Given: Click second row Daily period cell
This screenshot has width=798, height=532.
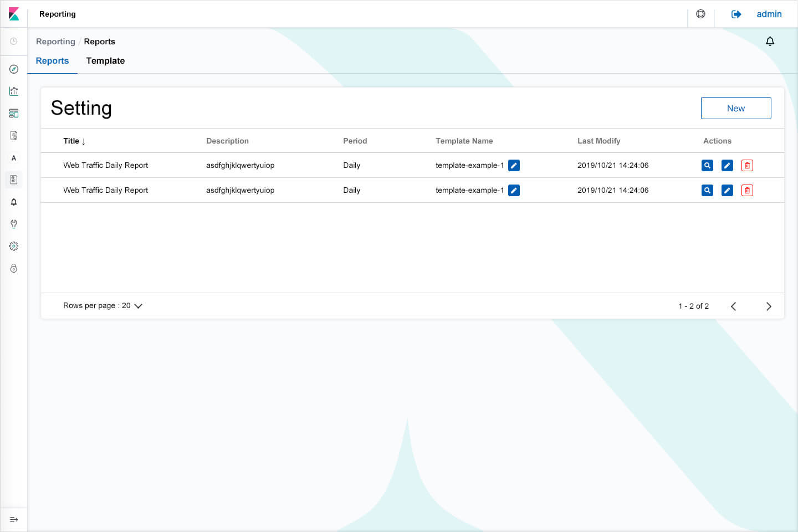Looking at the screenshot, I should coord(352,190).
